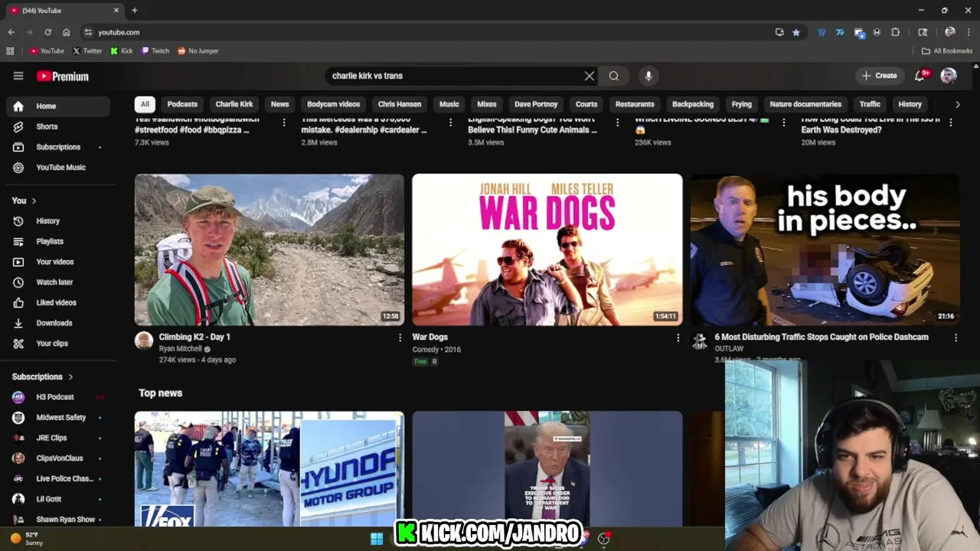This screenshot has height=551, width=980.
Task: Open the All Bookmarks folder
Action: 947,51
